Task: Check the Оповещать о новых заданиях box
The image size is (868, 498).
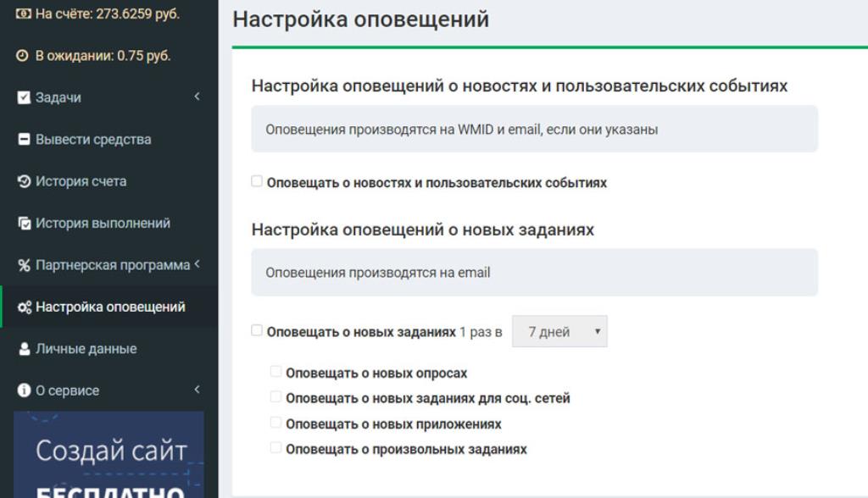Action: pyautogui.click(x=257, y=330)
